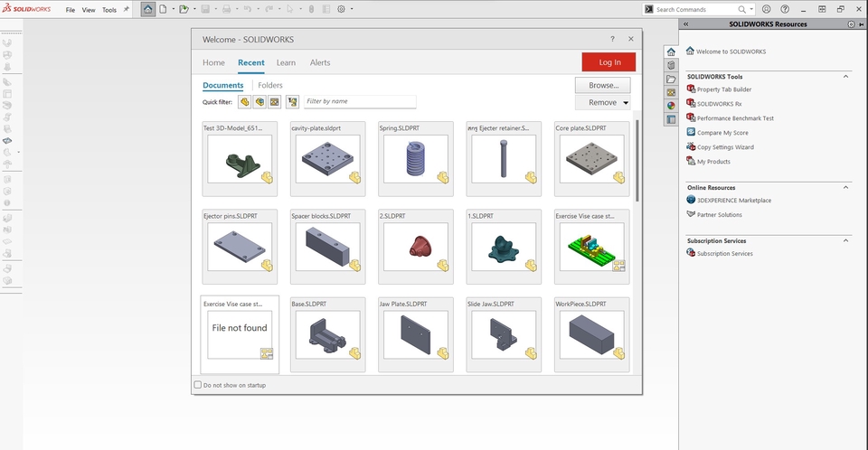Open the user login icon in the title bar
This screenshot has height=450, width=868.
click(x=766, y=9)
